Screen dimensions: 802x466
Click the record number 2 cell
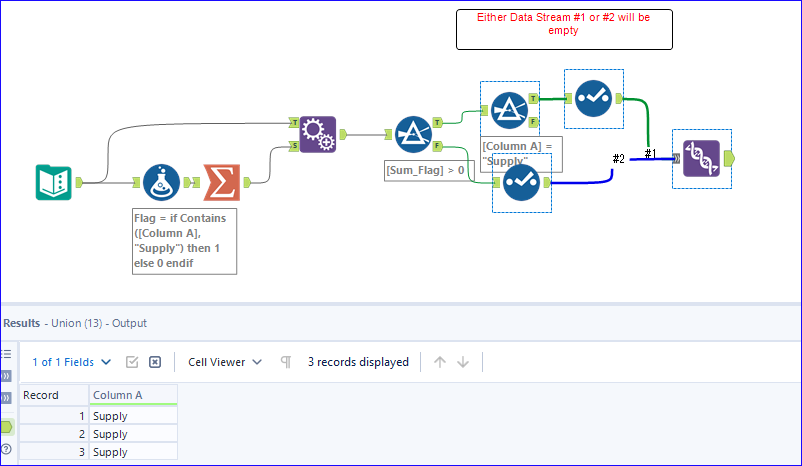[54, 434]
